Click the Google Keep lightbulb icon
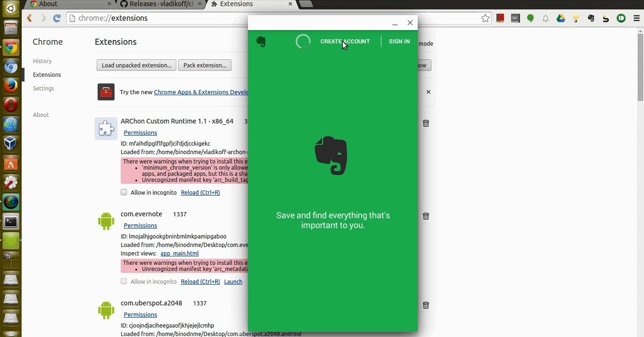 click(x=576, y=18)
